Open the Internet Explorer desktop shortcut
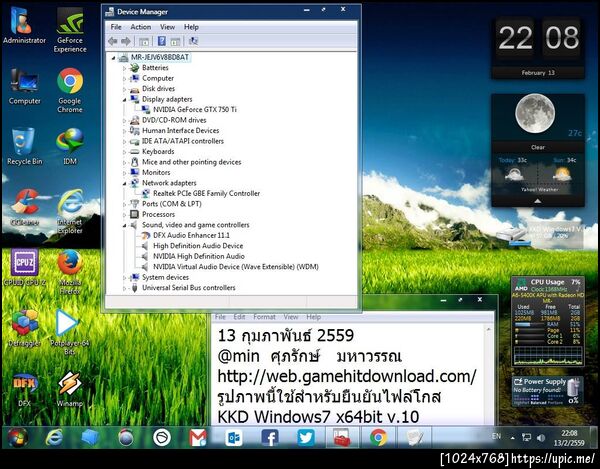The image size is (600, 469). [70, 211]
